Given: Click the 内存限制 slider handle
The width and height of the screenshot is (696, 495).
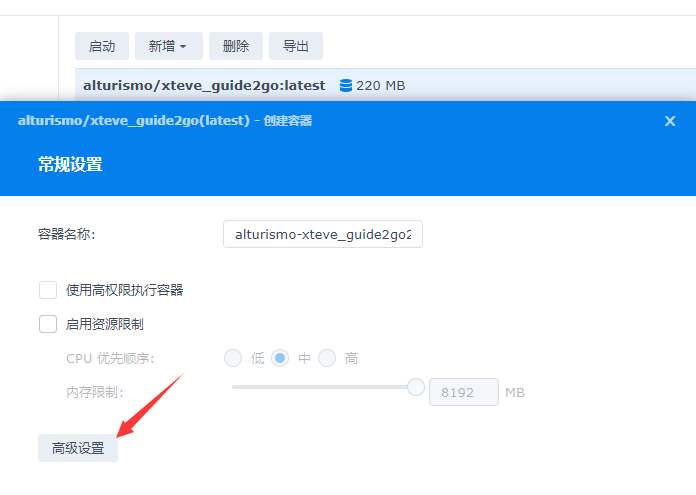Looking at the screenshot, I should [416, 387].
